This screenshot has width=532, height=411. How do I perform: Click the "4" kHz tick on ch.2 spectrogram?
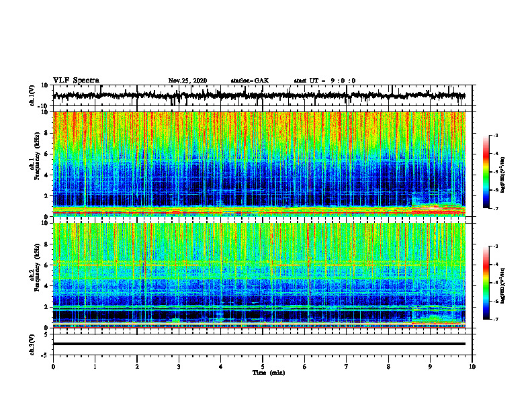[46, 286]
